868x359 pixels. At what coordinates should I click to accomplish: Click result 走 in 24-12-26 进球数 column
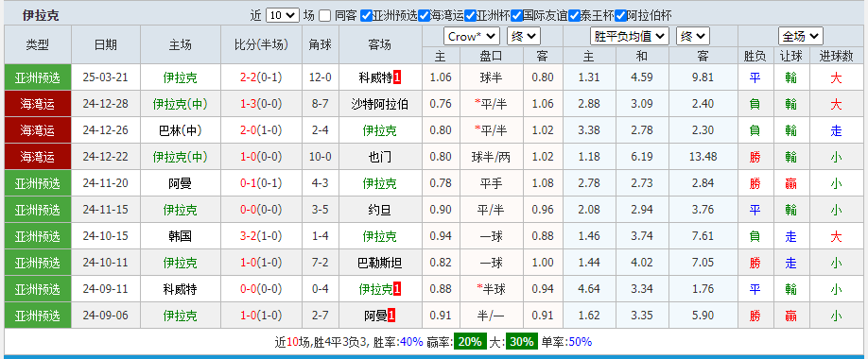tap(836, 130)
